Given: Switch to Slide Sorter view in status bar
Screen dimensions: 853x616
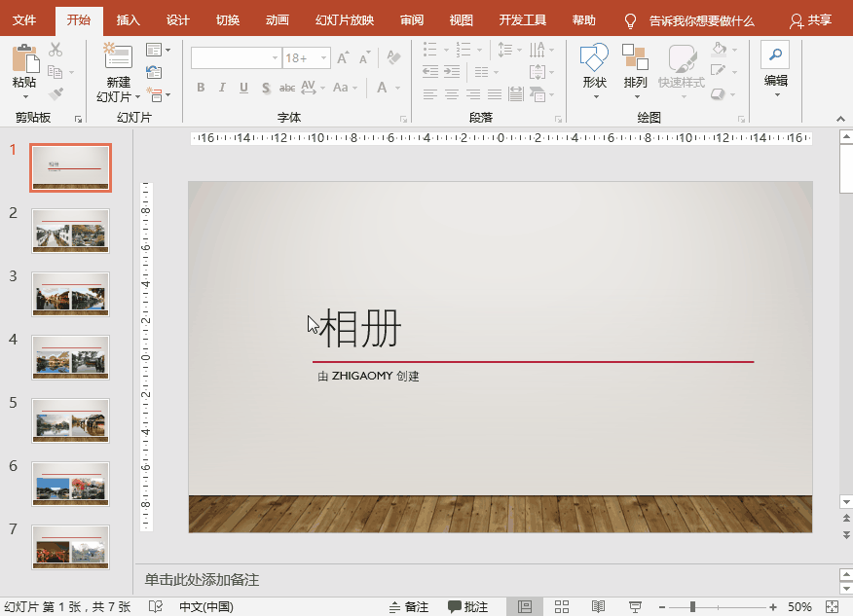Looking at the screenshot, I should [562, 605].
